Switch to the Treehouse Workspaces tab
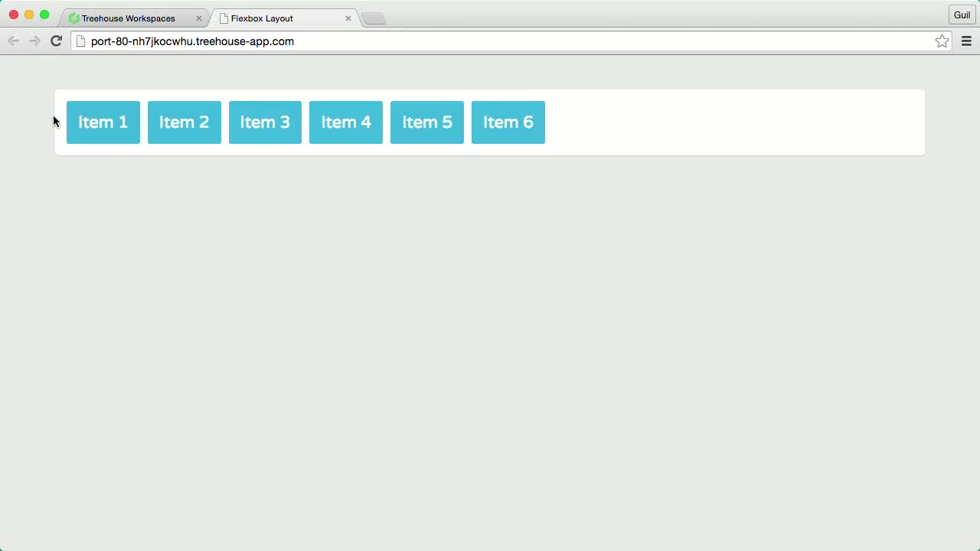Image resolution: width=980 pixels, height=551 pixels. (x=128, y=18)
